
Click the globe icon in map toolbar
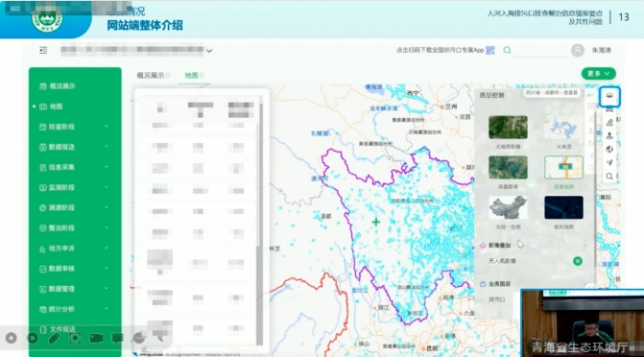pos(609,149)
